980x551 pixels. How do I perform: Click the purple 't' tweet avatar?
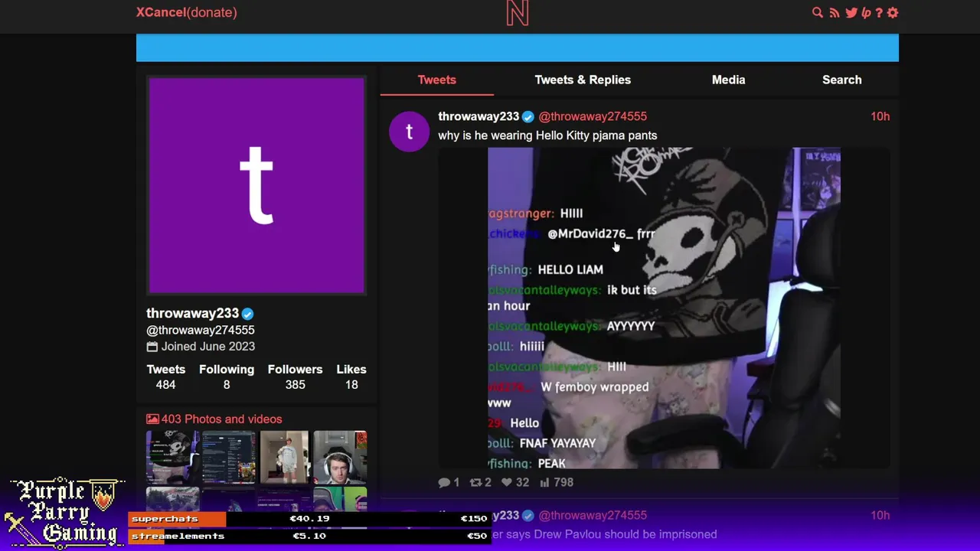(409, 132)
